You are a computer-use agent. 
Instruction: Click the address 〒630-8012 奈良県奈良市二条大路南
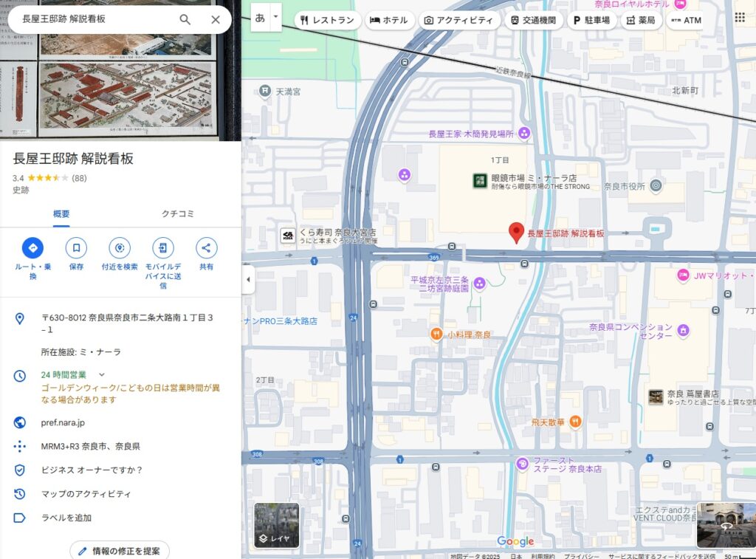point(127,323)
